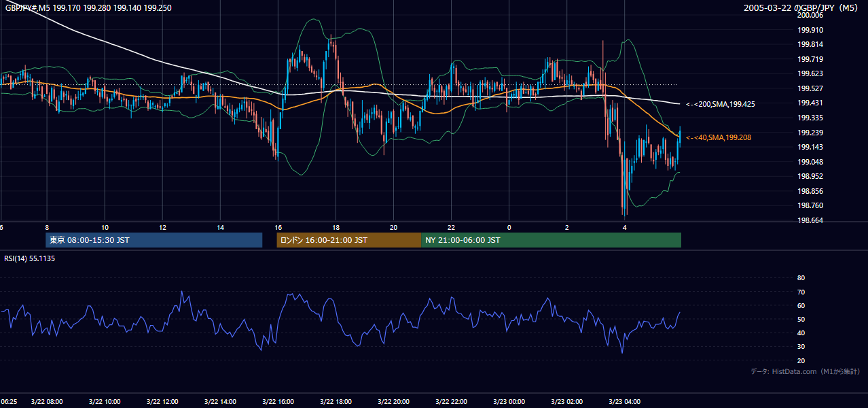Click the 3/22 18:00 date label
The height and width of the screenshot is (408, 868).
tap(336, 401)
